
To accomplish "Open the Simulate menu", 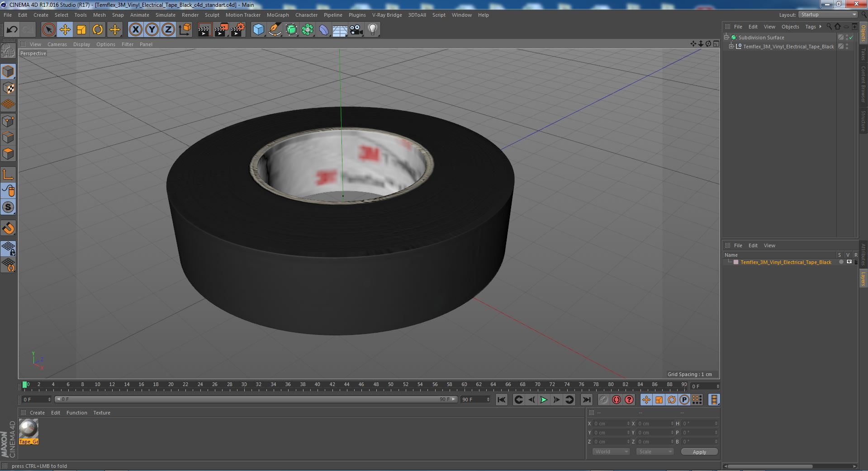I will pos(166,15).
